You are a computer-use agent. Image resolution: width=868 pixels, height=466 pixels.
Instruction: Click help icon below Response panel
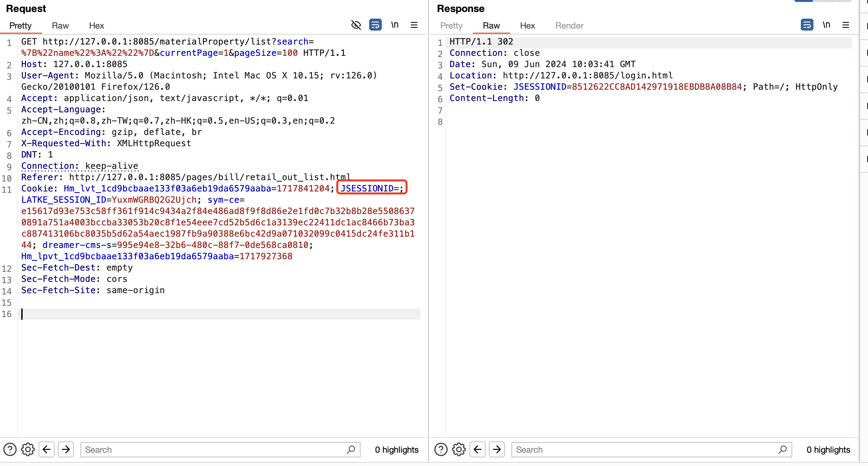click(x=441, y=449)
